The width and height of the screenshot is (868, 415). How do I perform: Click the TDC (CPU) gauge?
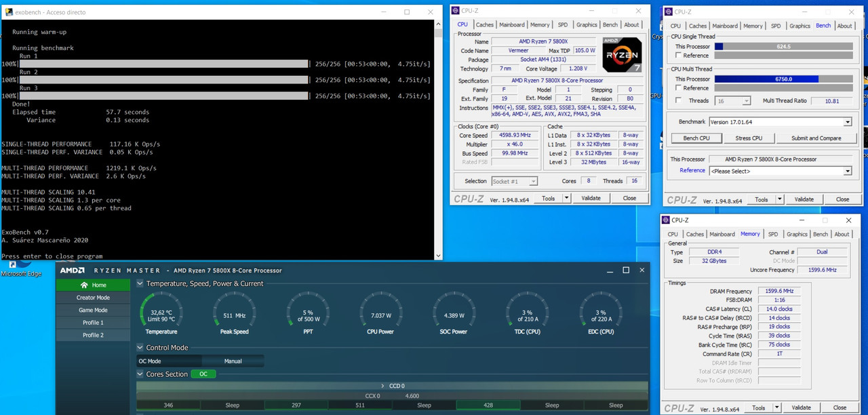coord(528,314)
